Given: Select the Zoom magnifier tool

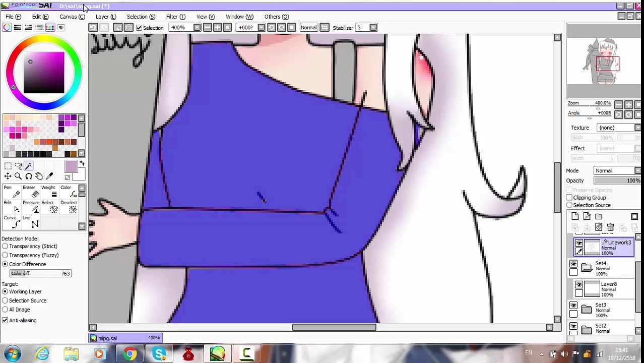Looking at the screenshot, I should pyautogui.click(x=18, y=176).
